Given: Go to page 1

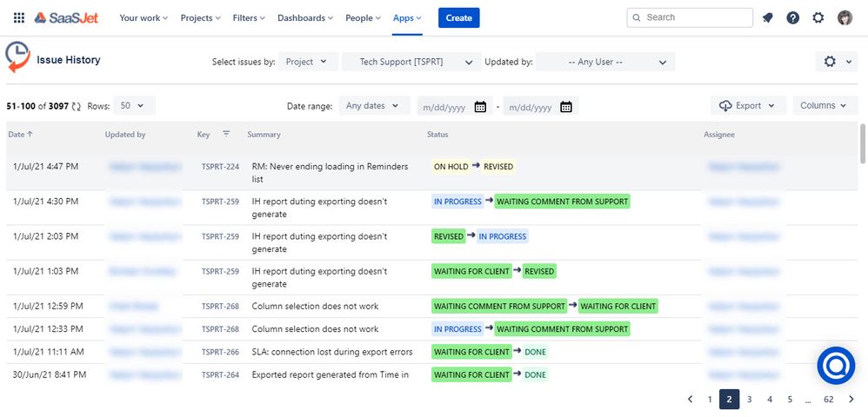Looking at the screenshot, I should coord(710,400).
